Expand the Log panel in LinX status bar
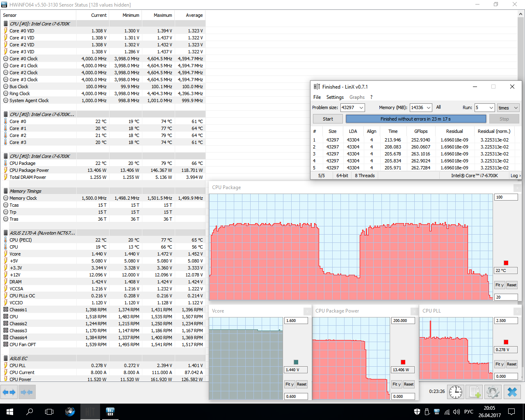 point(516,176)
